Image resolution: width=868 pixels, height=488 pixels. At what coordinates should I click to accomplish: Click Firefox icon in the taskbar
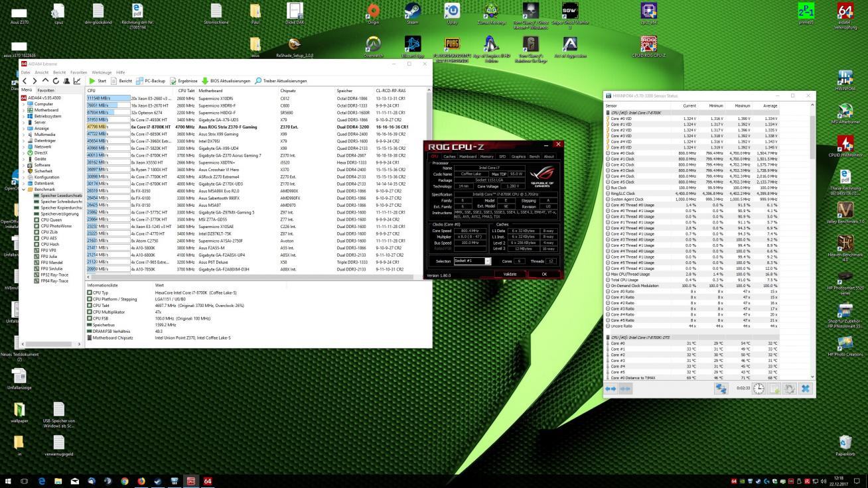point(141,481)
